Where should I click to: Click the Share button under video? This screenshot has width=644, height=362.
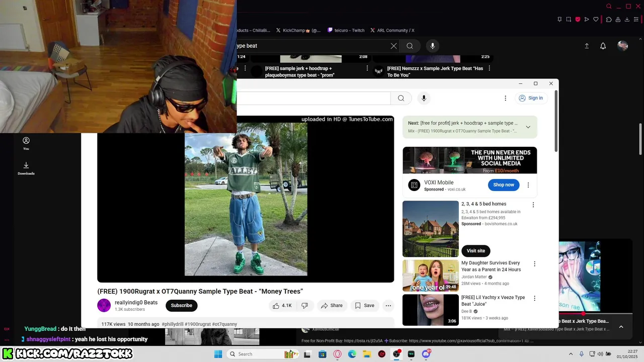pos(332,306)
